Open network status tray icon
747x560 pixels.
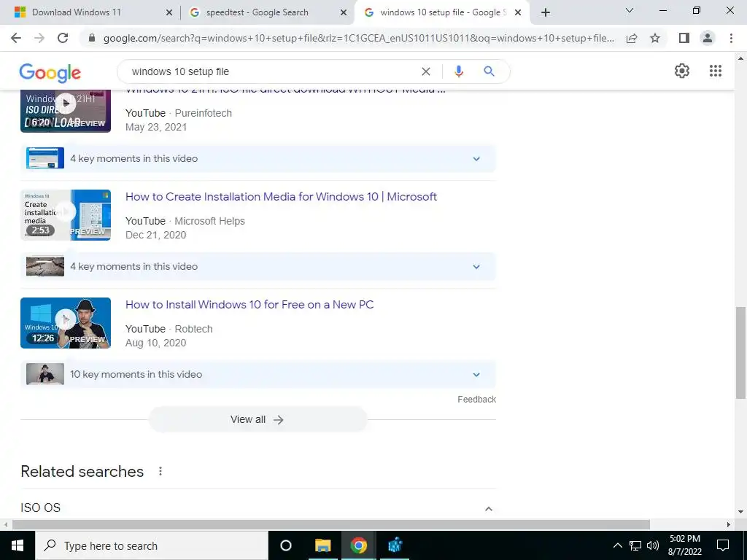(x=635, y=545)
